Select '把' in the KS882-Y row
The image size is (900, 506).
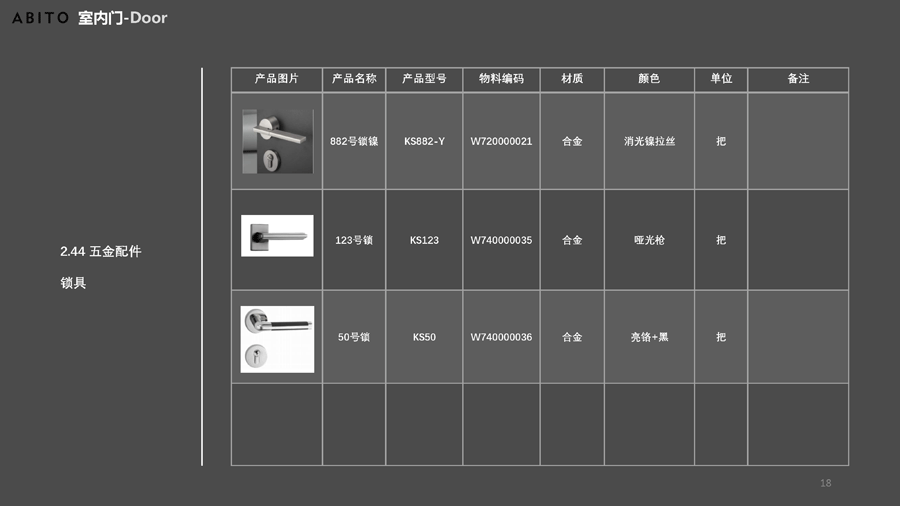[721, 141]
